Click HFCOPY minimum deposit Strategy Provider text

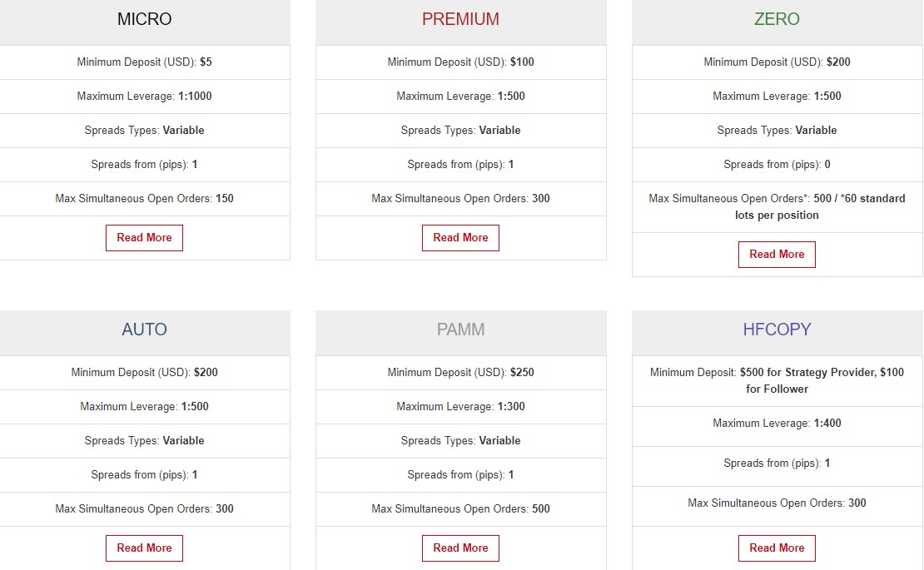point(777,380)
